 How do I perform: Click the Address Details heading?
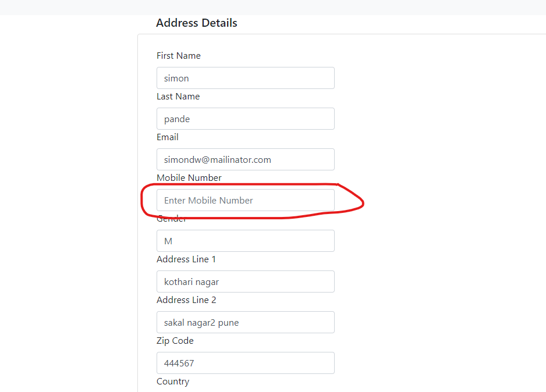pyautogui.click(x=197, y=23)
